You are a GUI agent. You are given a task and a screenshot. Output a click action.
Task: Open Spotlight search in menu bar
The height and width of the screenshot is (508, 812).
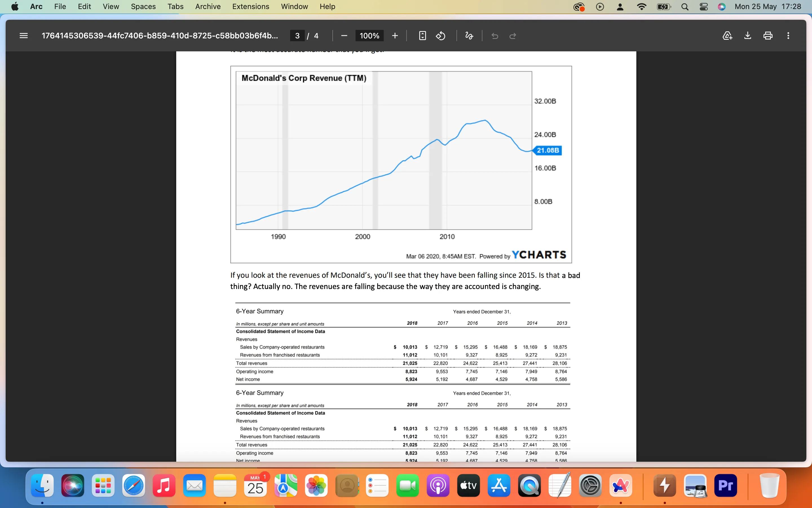[x=685, y=7]
